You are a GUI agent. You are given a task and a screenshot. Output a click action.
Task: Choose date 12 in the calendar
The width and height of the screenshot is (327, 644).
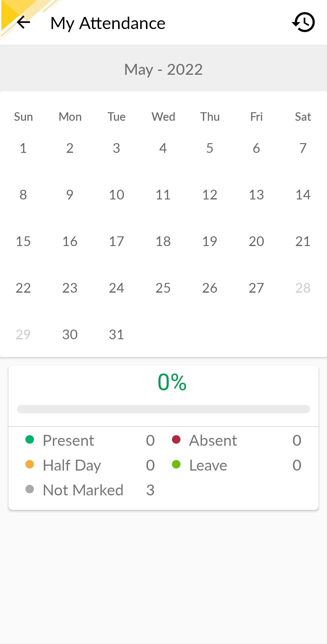(x=210, y=195)
